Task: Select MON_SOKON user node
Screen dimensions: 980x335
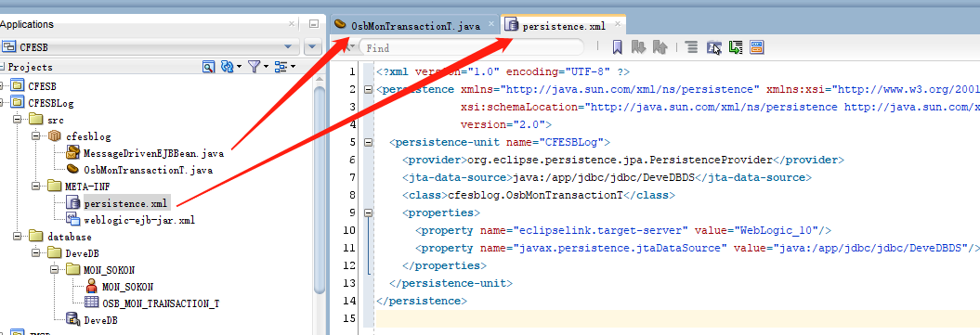Action: point(127,287)
